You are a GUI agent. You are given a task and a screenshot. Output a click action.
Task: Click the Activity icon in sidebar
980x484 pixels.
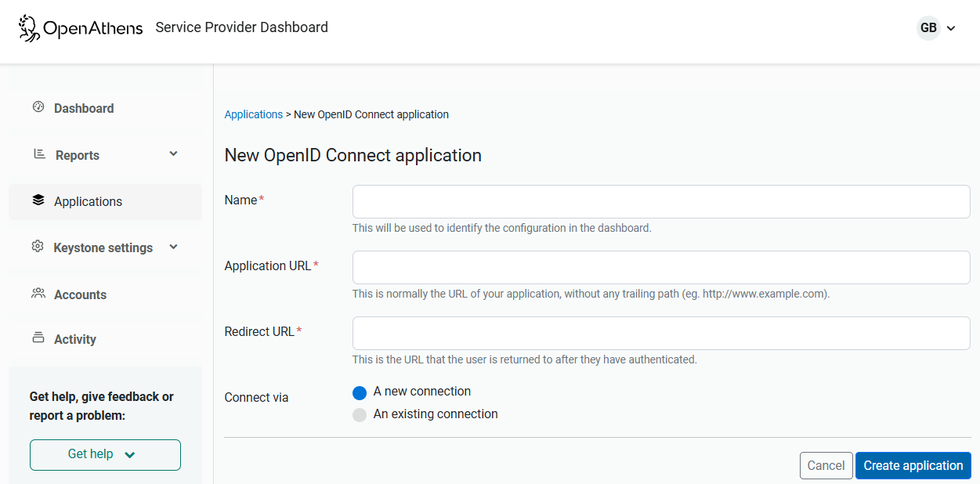tap(37, 338)
